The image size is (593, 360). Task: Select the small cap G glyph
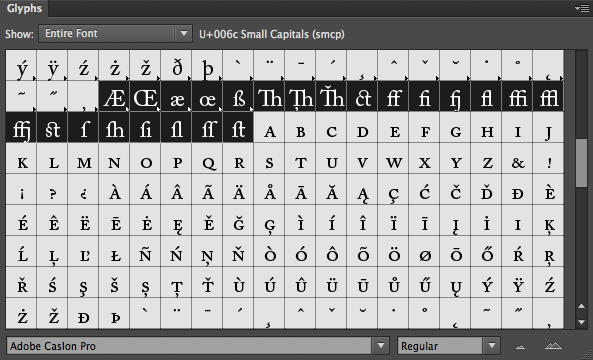pyautogui.click(x=455, y=127)
